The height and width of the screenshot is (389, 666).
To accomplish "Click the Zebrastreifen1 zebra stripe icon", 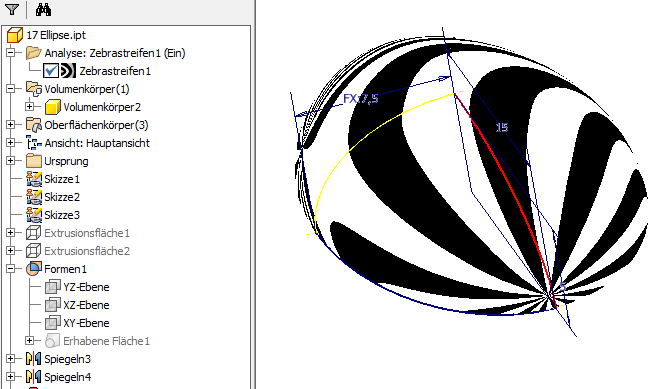I will click(x=68, y=71).
